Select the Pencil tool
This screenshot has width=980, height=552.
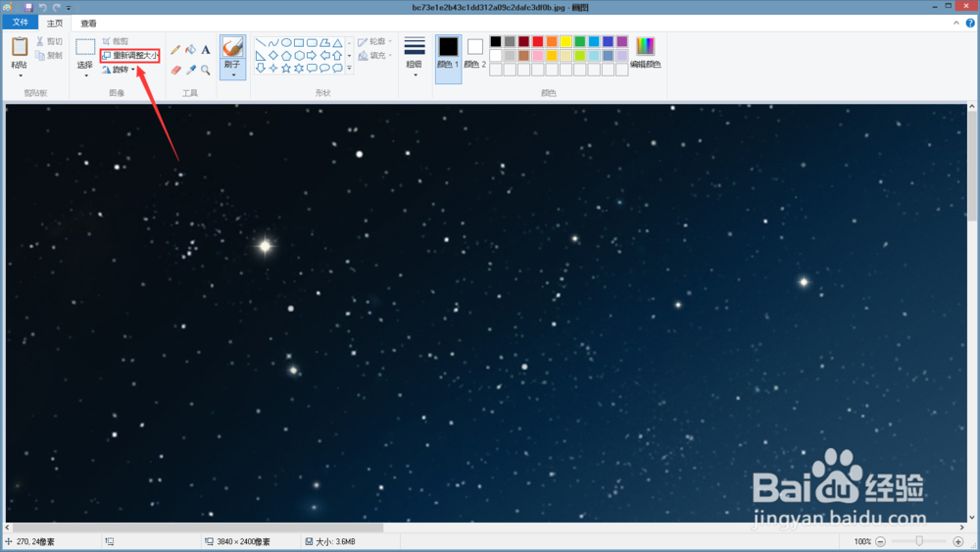175,49
